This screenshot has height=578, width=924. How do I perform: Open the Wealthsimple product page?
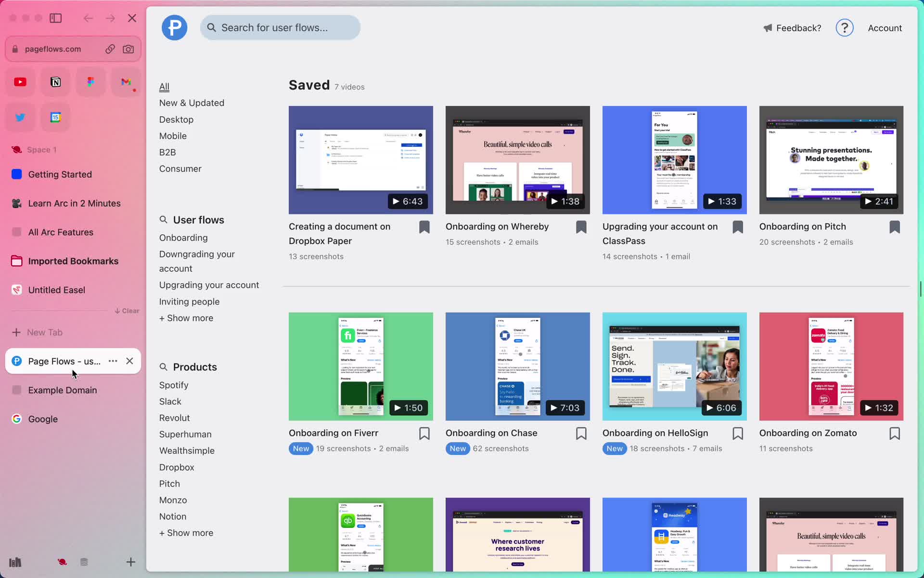(187, 450)
